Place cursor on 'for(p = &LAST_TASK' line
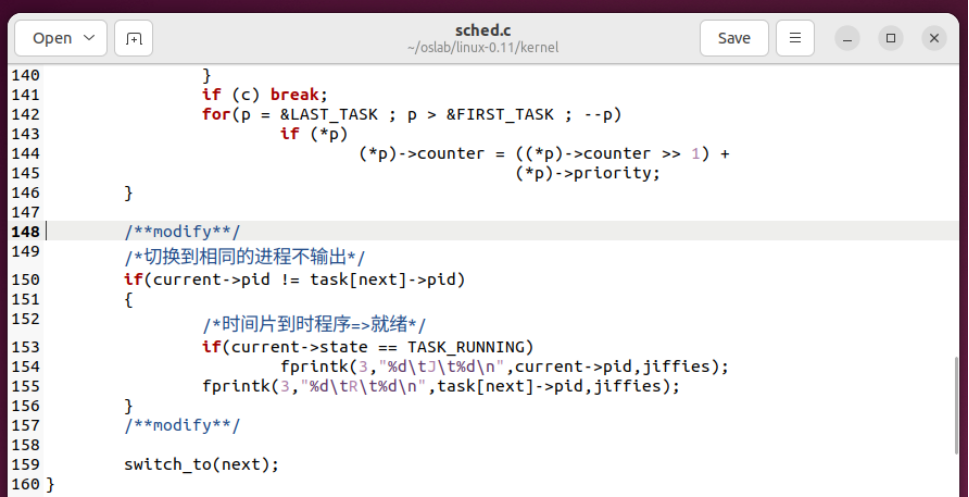 [412, 114]
